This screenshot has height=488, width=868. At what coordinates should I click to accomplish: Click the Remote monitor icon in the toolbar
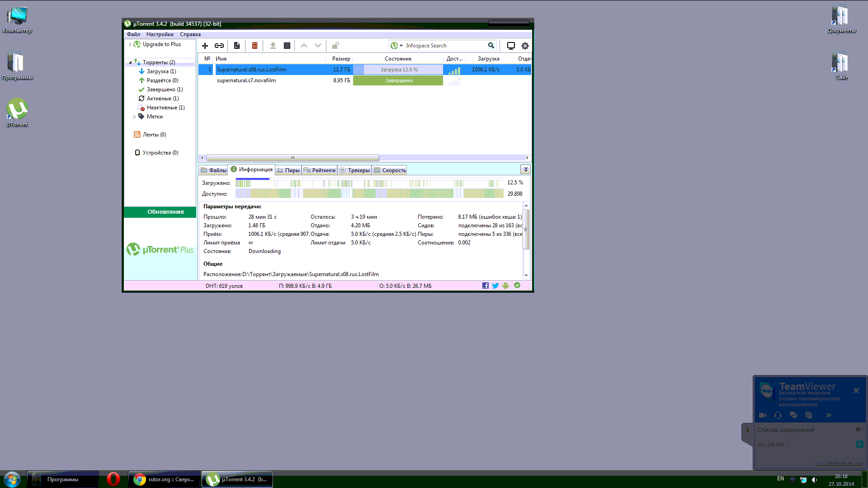511,46
